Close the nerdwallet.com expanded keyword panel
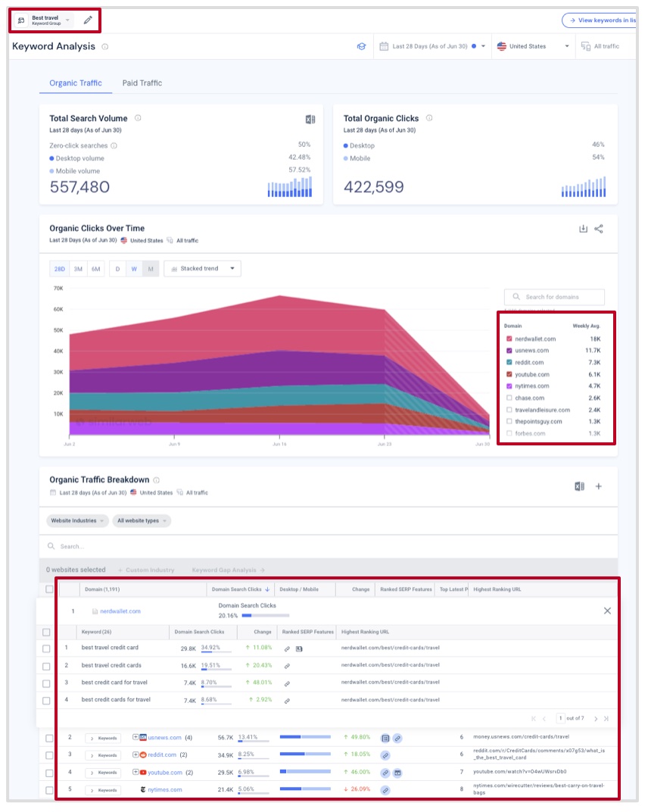Screen dimensions: 648x812 [607, 611]
